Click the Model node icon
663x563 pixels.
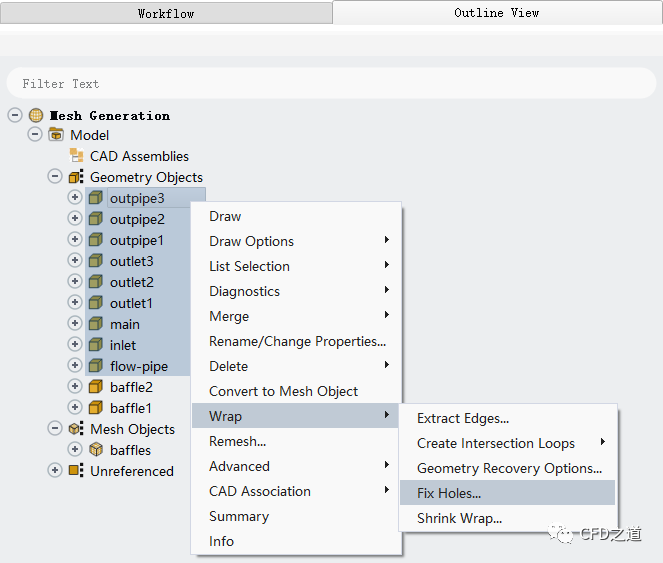[x=56, y=135]
